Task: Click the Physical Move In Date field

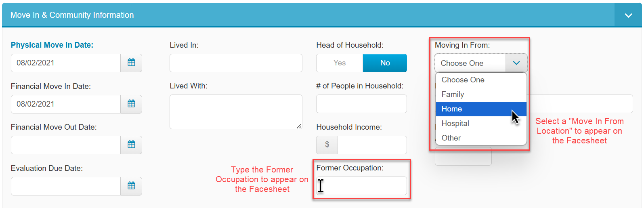Action: (x=66, y=63)
